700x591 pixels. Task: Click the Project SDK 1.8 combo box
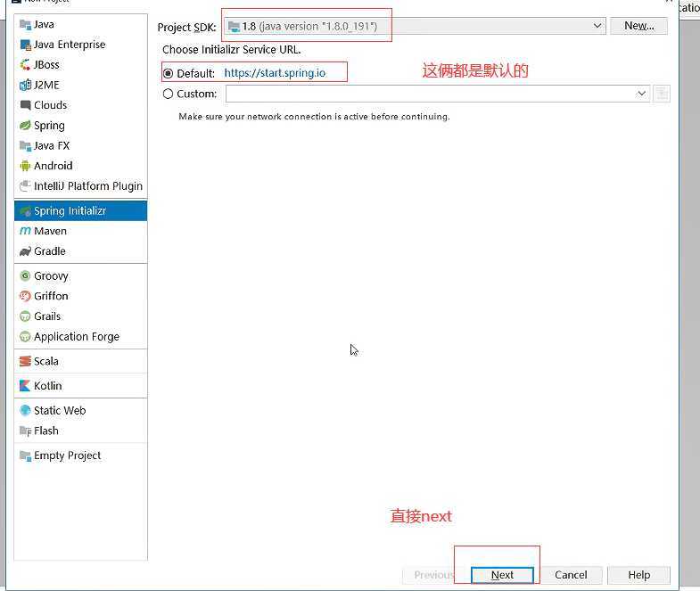415,26
